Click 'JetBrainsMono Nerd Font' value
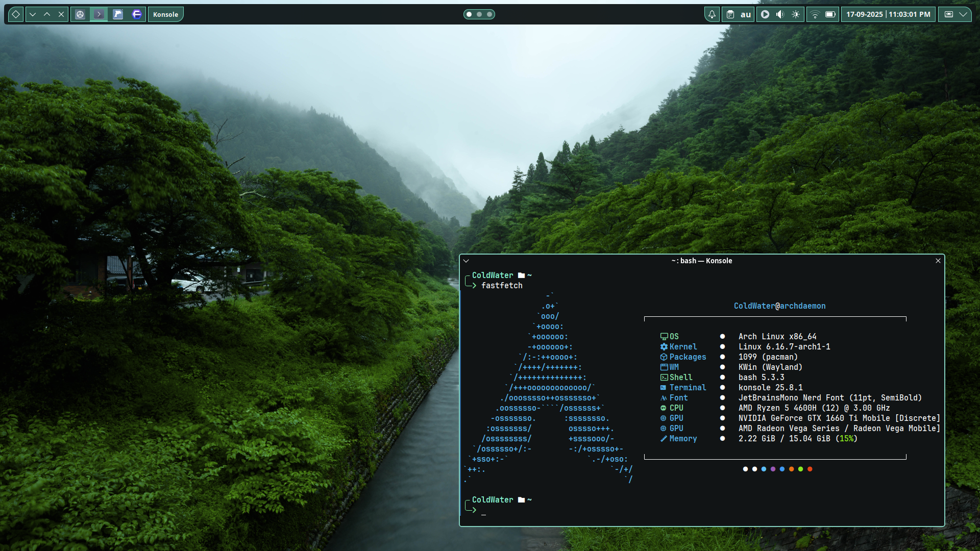980x551 pixels. point(791,398)
